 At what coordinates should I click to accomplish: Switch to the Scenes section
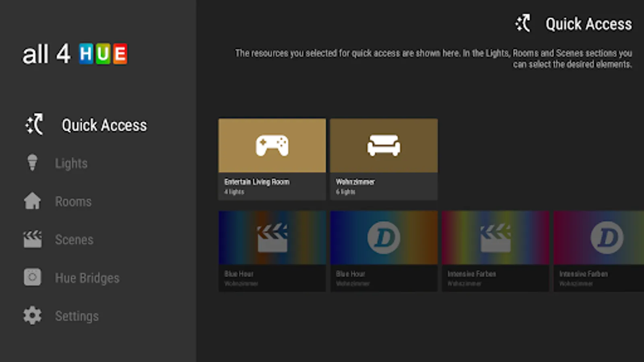(x=74, y=240)
